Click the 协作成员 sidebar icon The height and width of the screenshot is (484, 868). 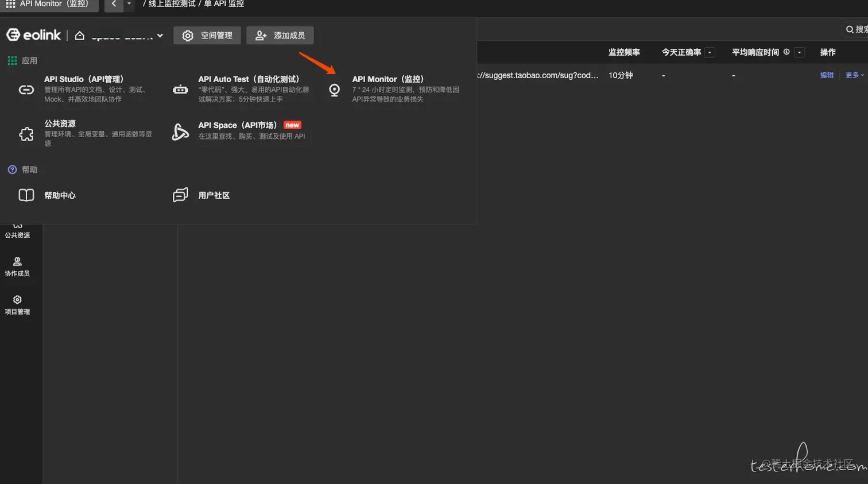click(x=17, y=261)
